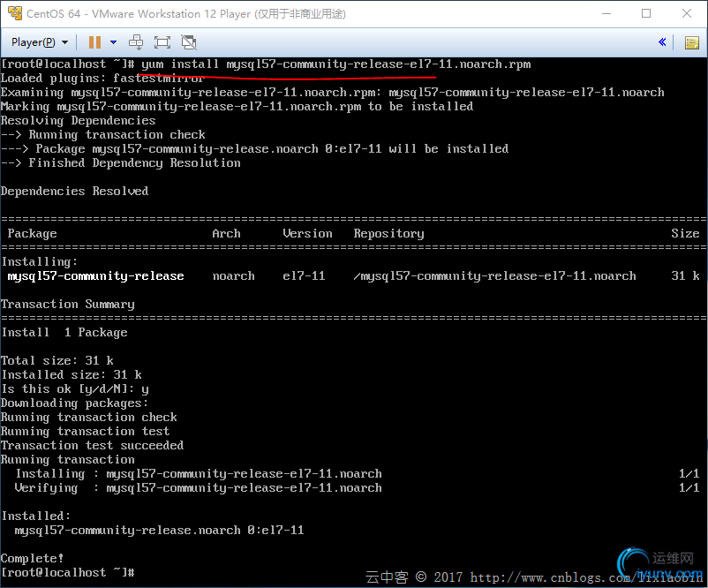Expand the power options dropdown arrow
This screenshot has height=588, width=708.
point(113,42)
